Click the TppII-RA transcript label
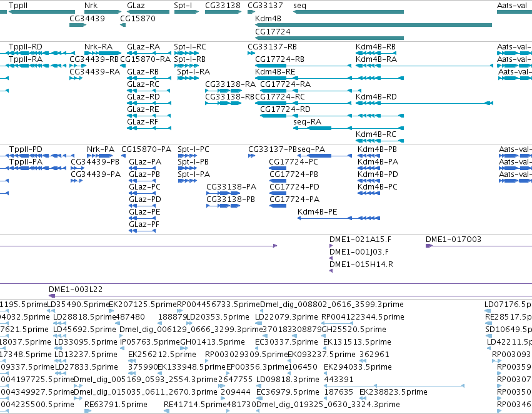The image size is (532, 414). click(26, 59)
